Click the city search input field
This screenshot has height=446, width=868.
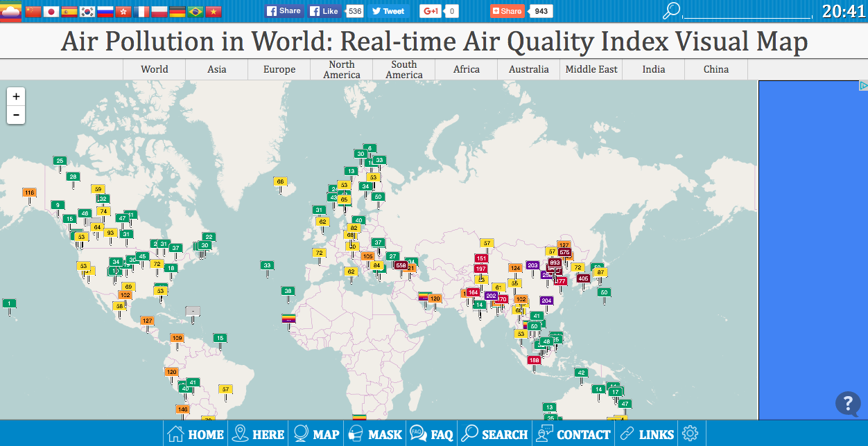pyautogui.click(x=747, y=12)
